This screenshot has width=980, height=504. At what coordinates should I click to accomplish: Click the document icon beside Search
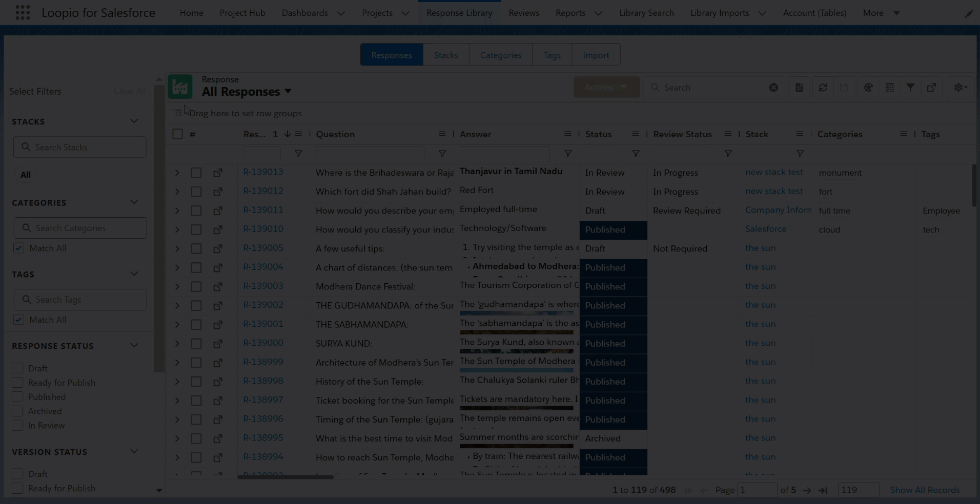799,88
